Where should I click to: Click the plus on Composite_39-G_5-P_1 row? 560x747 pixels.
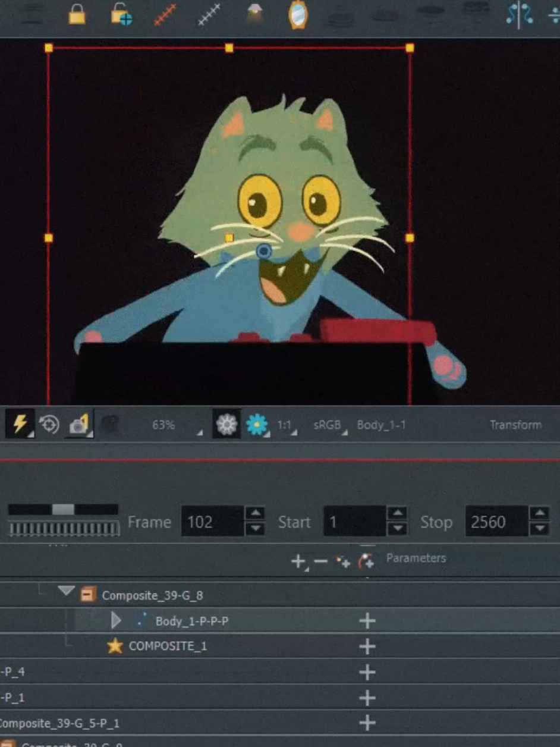367,723
